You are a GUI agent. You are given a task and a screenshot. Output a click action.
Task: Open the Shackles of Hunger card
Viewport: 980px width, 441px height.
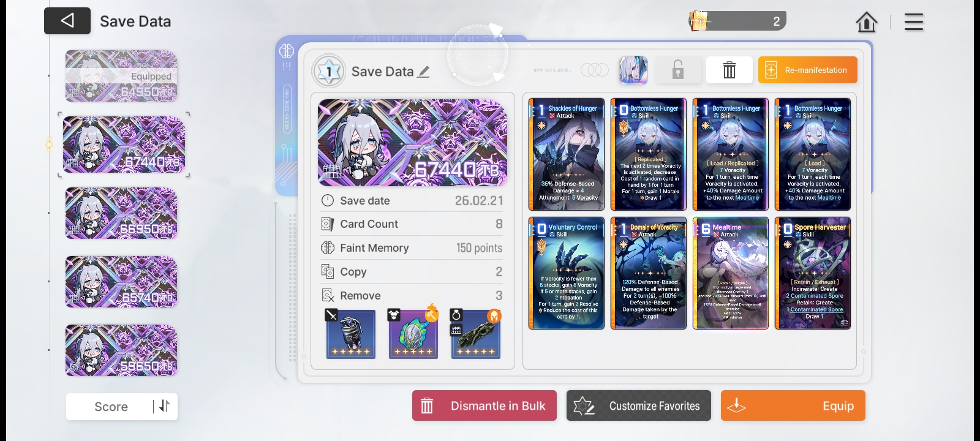click(567, 154)
